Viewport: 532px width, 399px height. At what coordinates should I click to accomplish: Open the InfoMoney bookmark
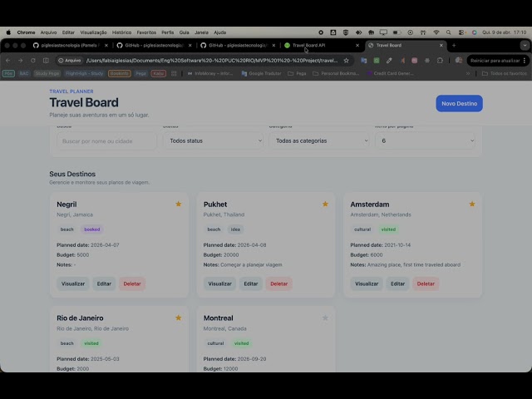pos(210,73)
